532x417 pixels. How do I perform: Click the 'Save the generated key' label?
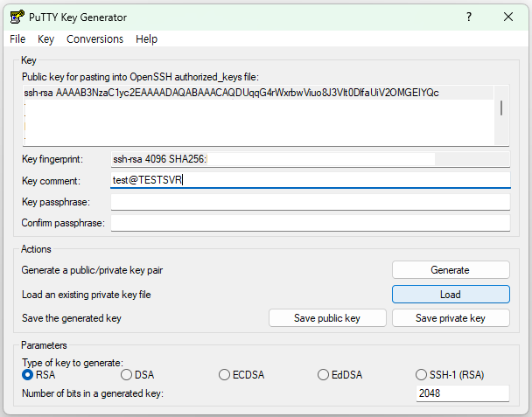(x=71, y=318)
